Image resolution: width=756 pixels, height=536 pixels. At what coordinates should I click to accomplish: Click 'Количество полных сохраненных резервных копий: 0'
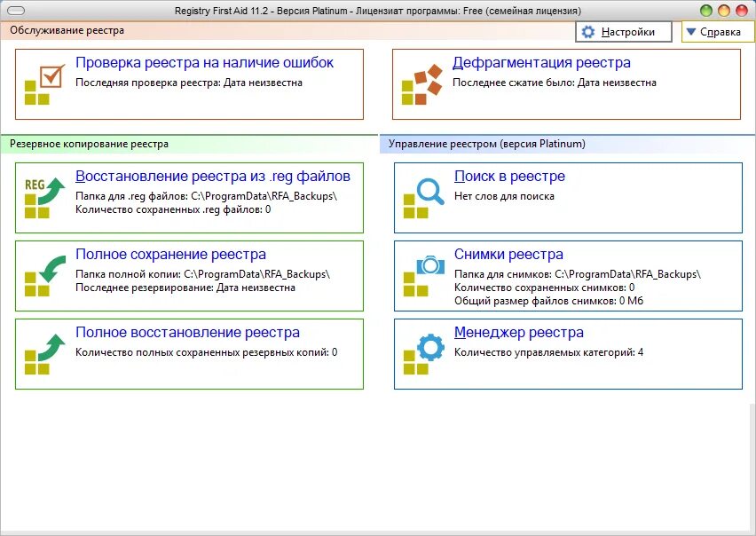pyautogui.click(x=207, y=352)
